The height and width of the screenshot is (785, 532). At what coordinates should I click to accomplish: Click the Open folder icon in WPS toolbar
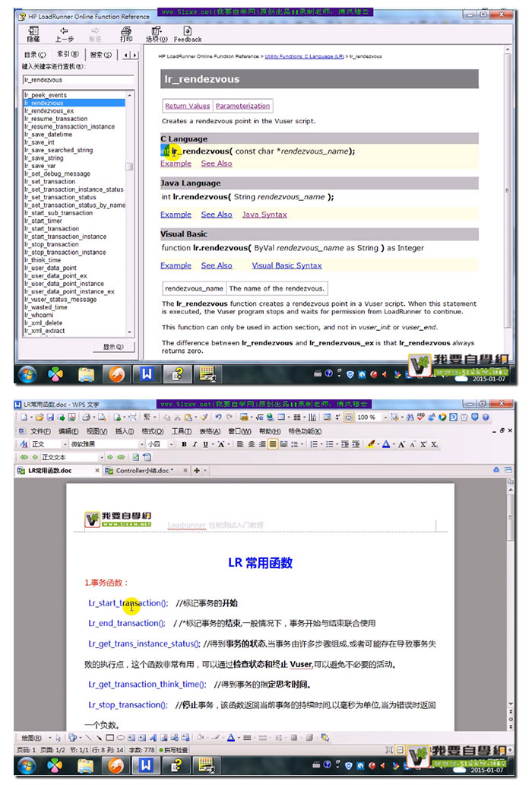pyautogui.click(x=40, y=417)
